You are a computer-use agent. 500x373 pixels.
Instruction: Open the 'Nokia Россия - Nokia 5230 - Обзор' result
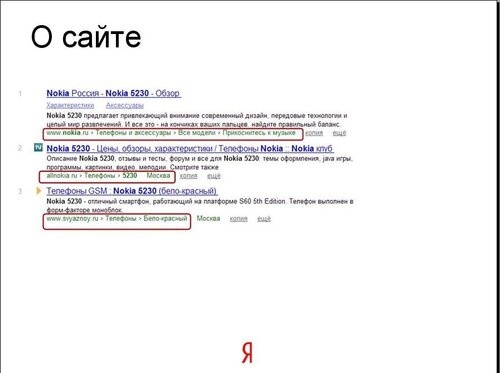(x=114, y=93)
